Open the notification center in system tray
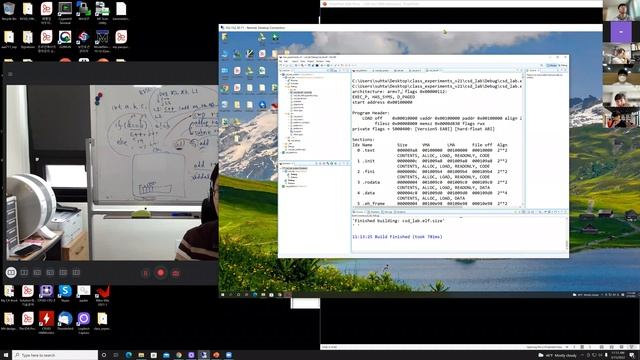Viewport: 640px width, 360px height. [632, 356]
